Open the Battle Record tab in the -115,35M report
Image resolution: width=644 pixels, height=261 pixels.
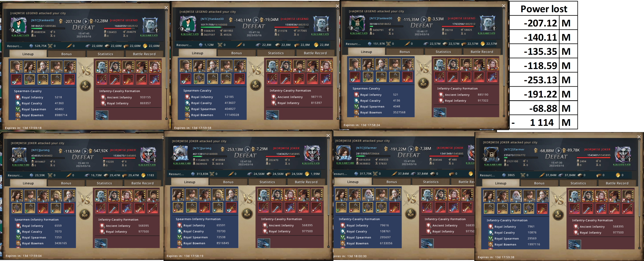[x=481, y=52]
